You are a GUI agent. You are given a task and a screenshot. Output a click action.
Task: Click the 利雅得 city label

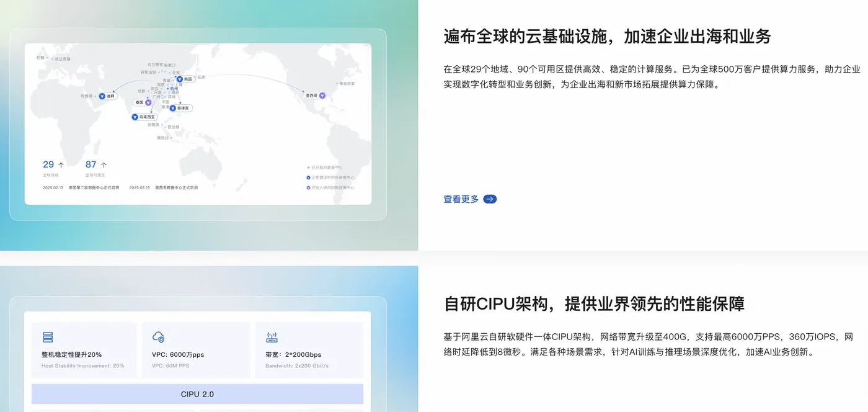[86, 96]
